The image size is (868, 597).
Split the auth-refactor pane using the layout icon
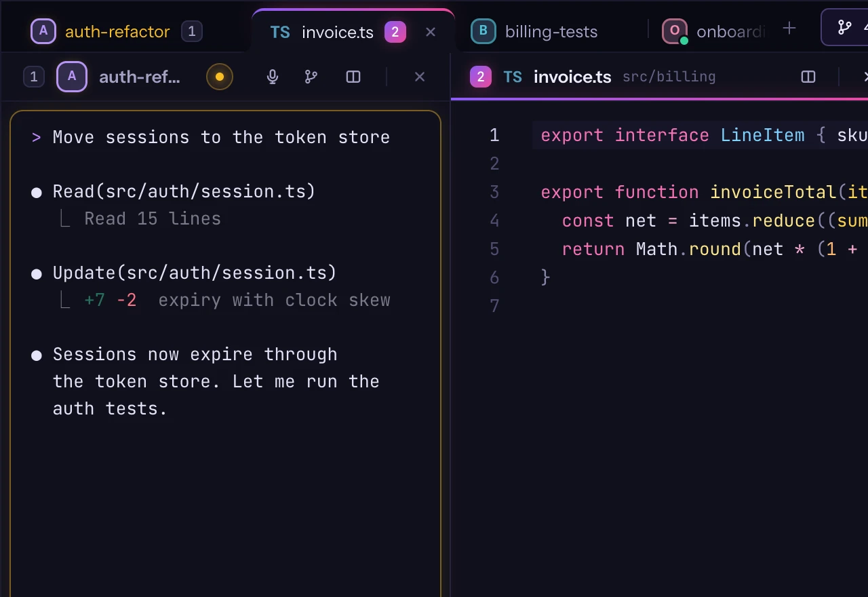(353, 77)
